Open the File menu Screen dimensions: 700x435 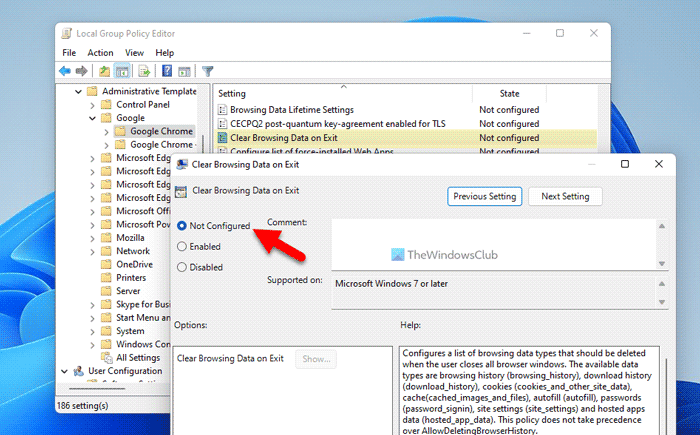coord(69,53)
